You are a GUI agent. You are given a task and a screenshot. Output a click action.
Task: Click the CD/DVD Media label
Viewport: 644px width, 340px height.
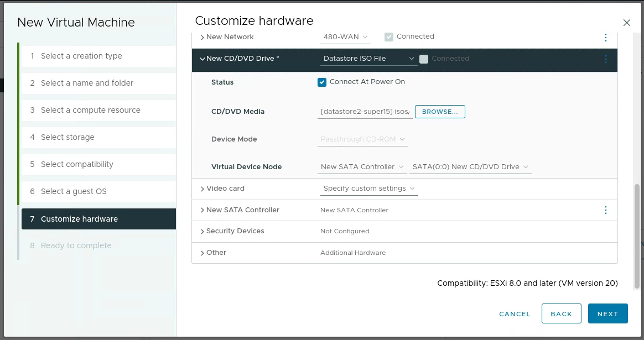(238, 112)
